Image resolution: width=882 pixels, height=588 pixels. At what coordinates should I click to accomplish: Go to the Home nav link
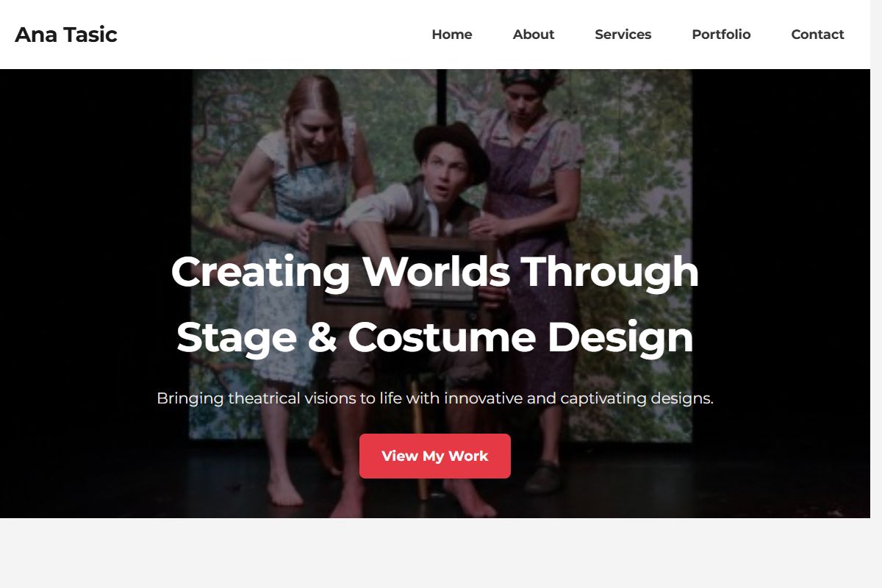(x=451, y=35)
